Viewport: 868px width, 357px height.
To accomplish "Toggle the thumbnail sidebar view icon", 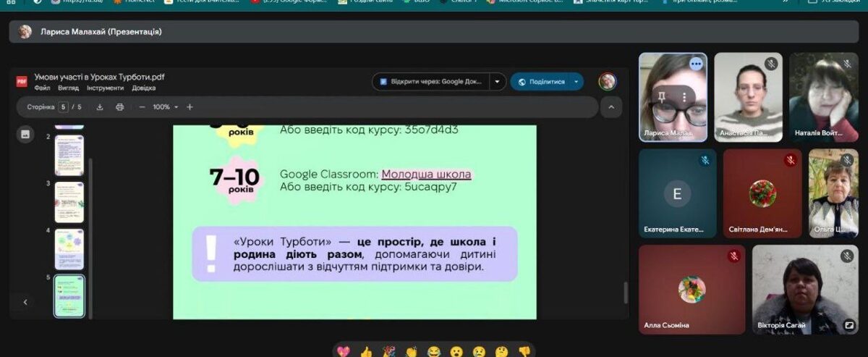I will coord(25,134).
